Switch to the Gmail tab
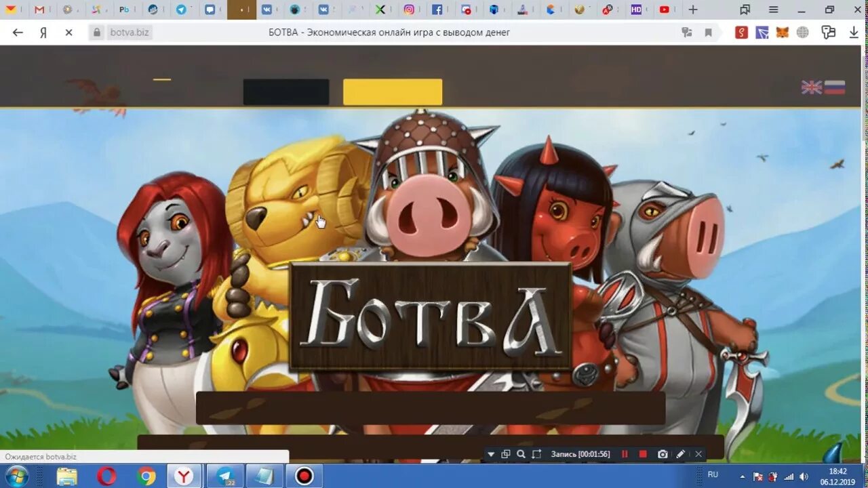Image resolution: width=868 pixels, height=488 pixels. pyautogui.click(x=39, y=9)
